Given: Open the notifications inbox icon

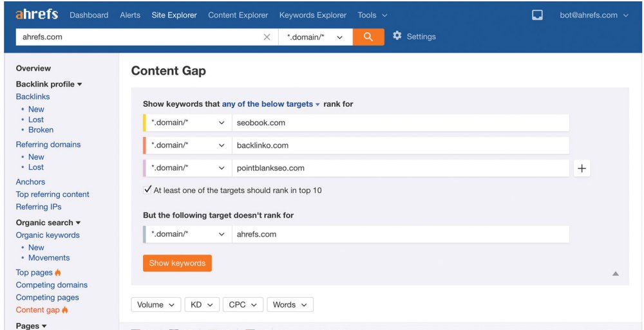Looking at the screenshot, I should (537, 15).
